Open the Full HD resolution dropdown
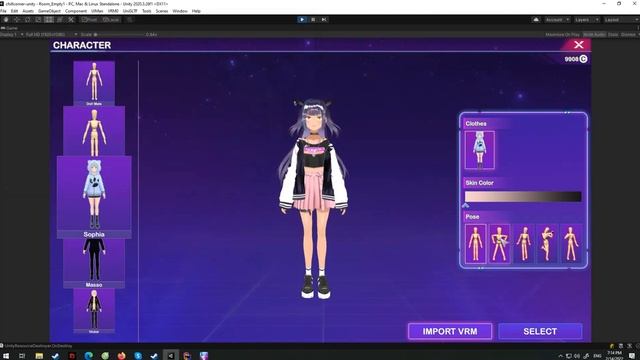This screenshot has width=640, height=360. coord(51,35)
